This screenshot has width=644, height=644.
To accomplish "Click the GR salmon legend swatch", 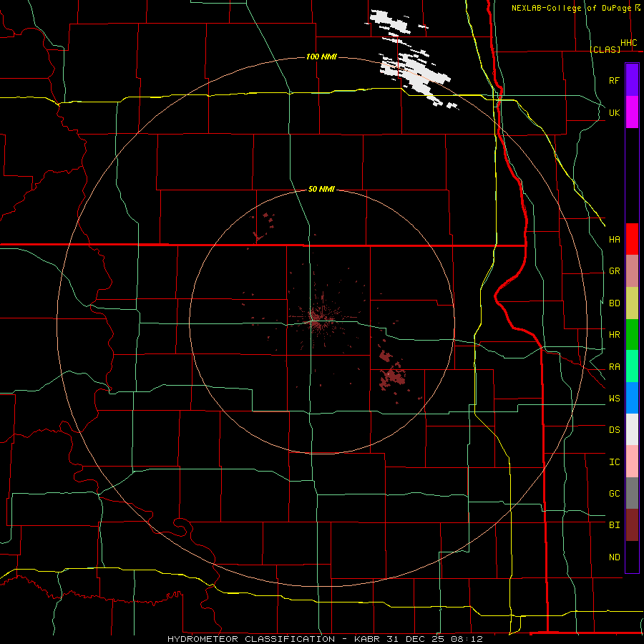I will pos(632,271).
